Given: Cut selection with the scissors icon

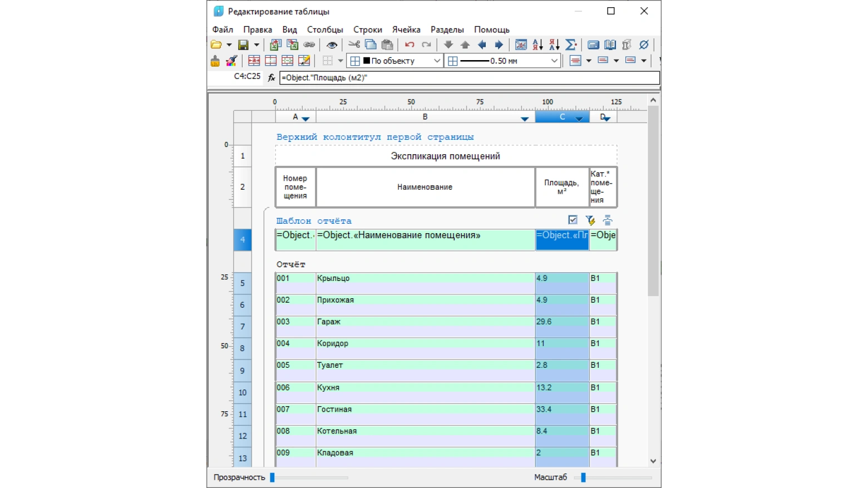Looking at the screenshot, I should click(x=354, y=45).
